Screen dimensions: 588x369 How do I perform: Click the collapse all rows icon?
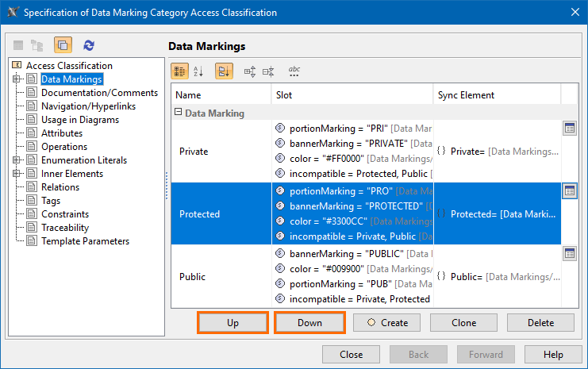pos(268,71)
